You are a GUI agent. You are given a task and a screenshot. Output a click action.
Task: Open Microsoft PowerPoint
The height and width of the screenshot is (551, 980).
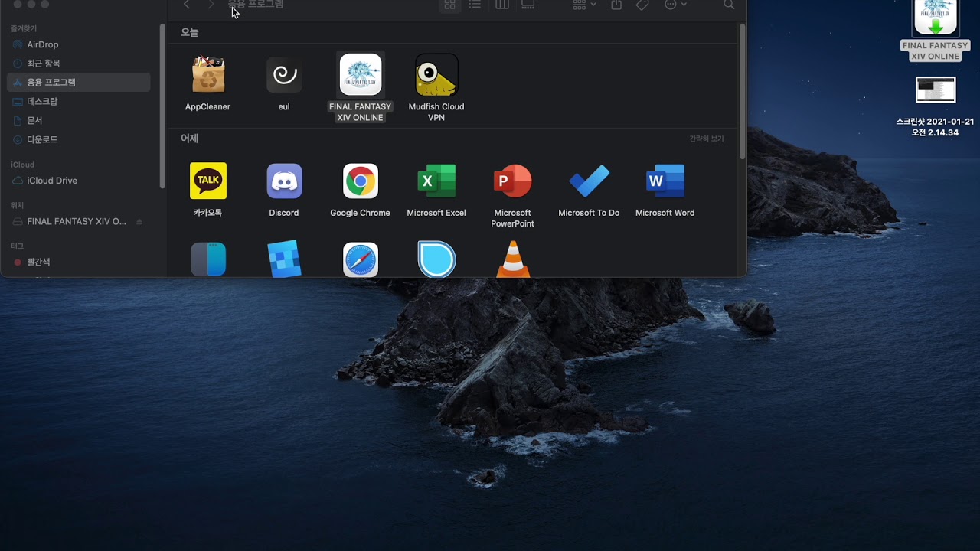click(513, 181)
